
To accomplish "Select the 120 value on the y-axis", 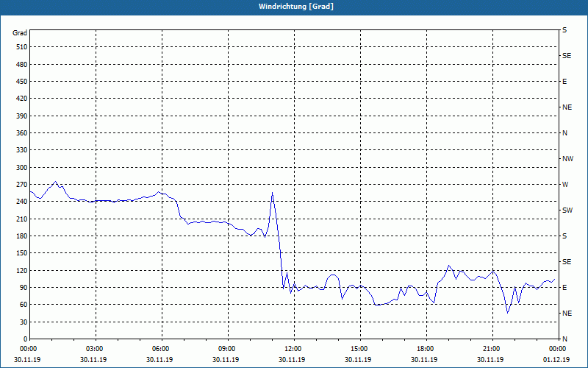I will click(x=22, y=270).
